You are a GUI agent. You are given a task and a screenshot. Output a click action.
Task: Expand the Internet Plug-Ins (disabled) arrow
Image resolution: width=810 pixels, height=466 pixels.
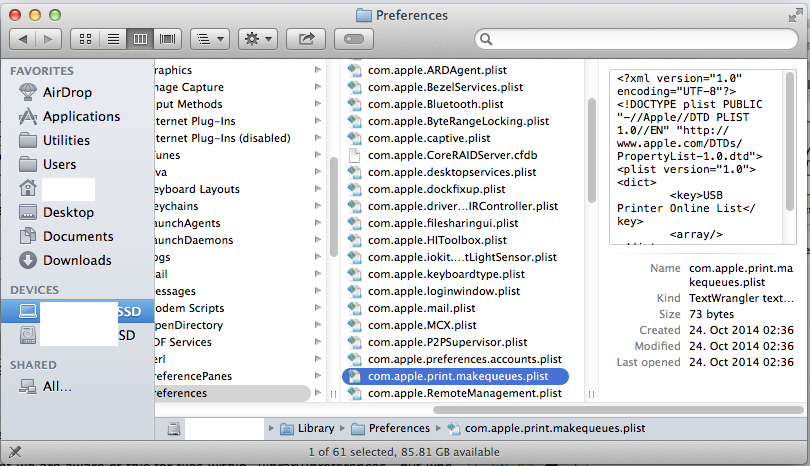[x=318, y=138]
